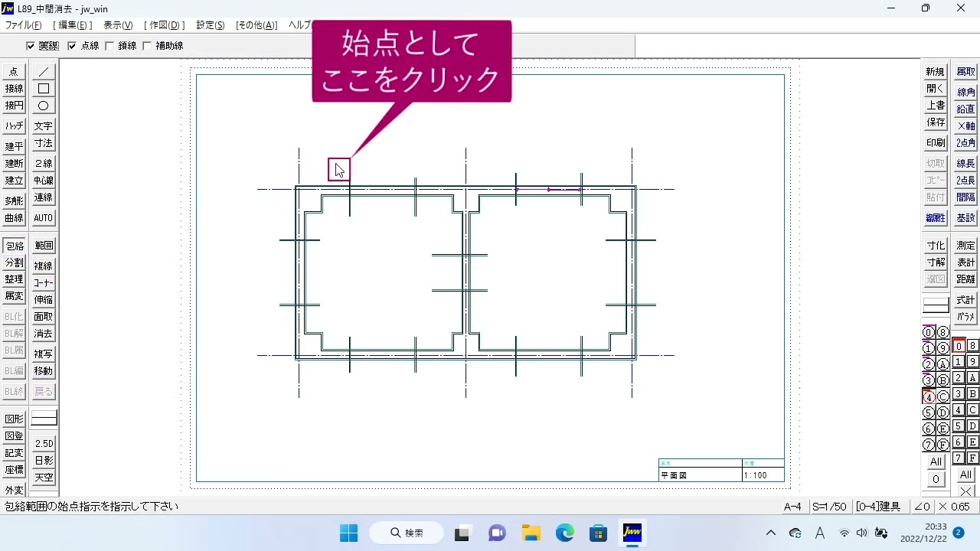Choose the 伸縮 extend/trim tool
980x551 pixels.
(44, 300)
